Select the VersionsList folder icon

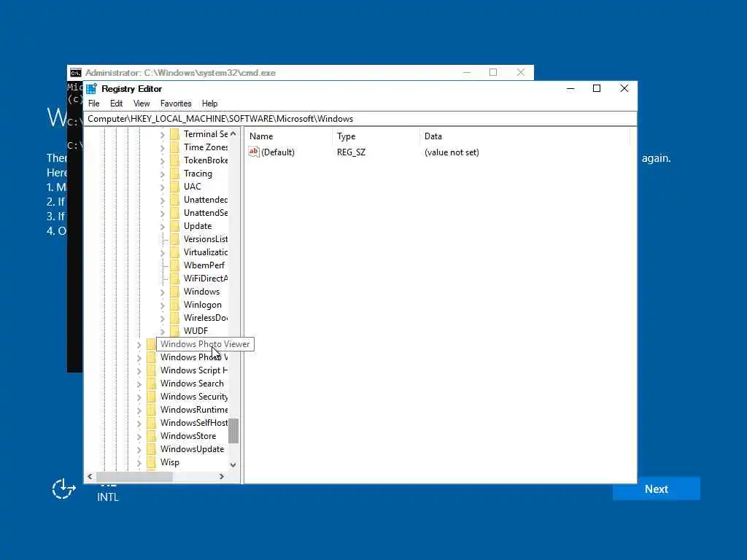pyautogui.click(x=175, y=239)
